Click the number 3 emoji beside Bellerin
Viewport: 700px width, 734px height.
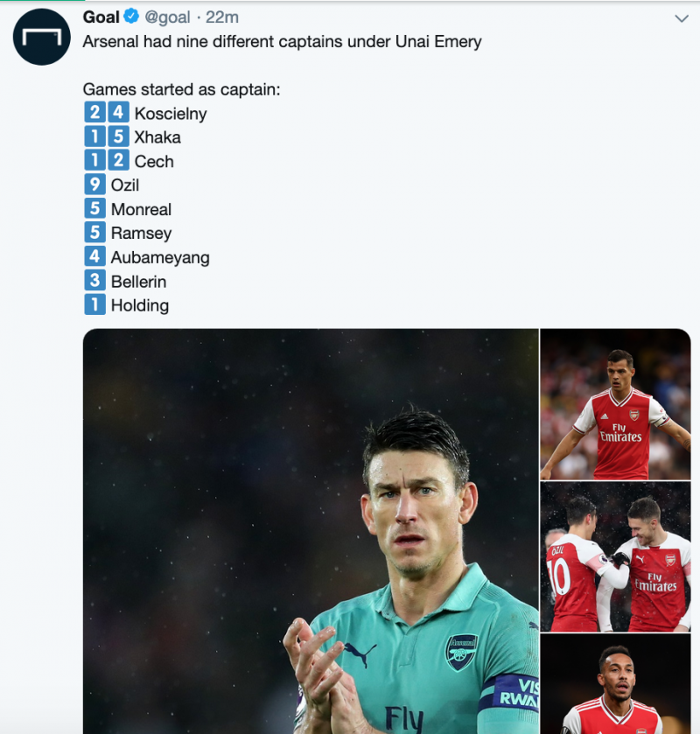coord(94,281)
